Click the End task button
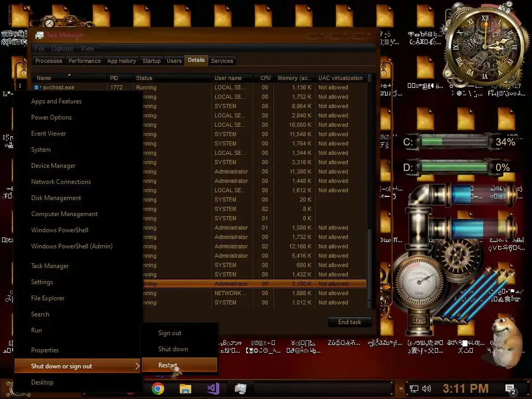 click(x=350, y=322)
